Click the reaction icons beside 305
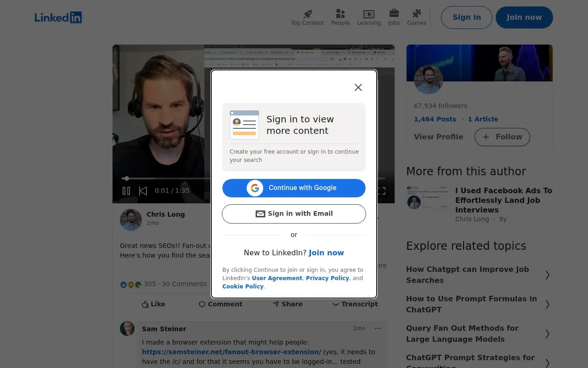 pyautogui.click(x=131, y=285)
